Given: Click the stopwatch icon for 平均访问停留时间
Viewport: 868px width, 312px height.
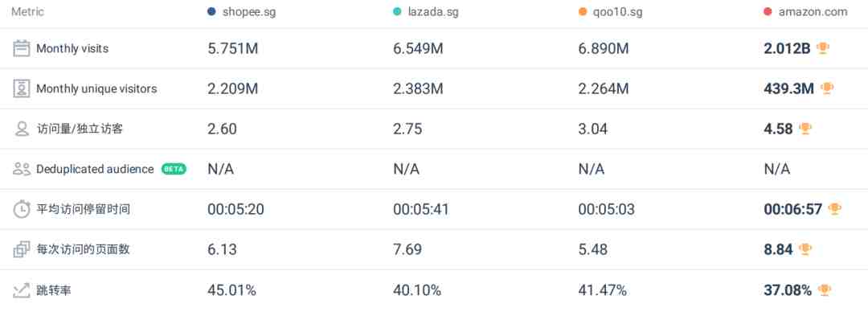Looking at the screenshot, I should point(22,210).
